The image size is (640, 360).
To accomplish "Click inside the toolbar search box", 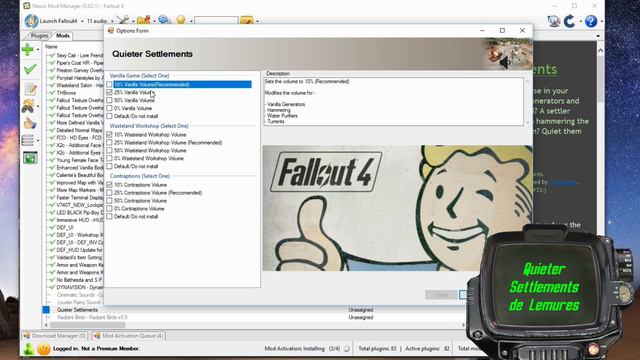I will click(216, 20).
